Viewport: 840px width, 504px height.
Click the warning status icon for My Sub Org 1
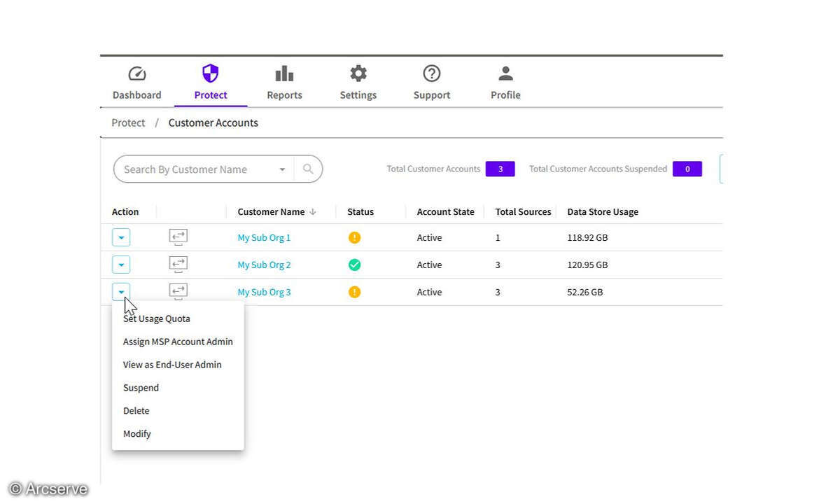click(354, 237)
